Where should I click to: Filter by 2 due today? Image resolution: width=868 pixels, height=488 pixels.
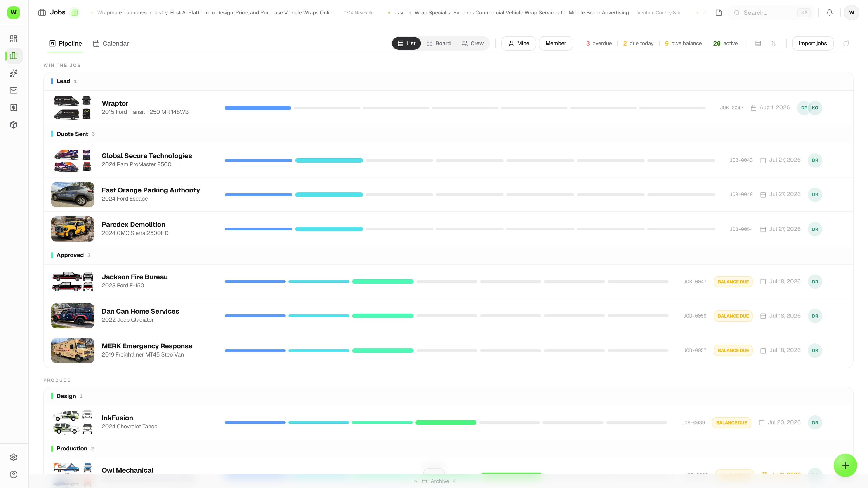click(638, 43)
